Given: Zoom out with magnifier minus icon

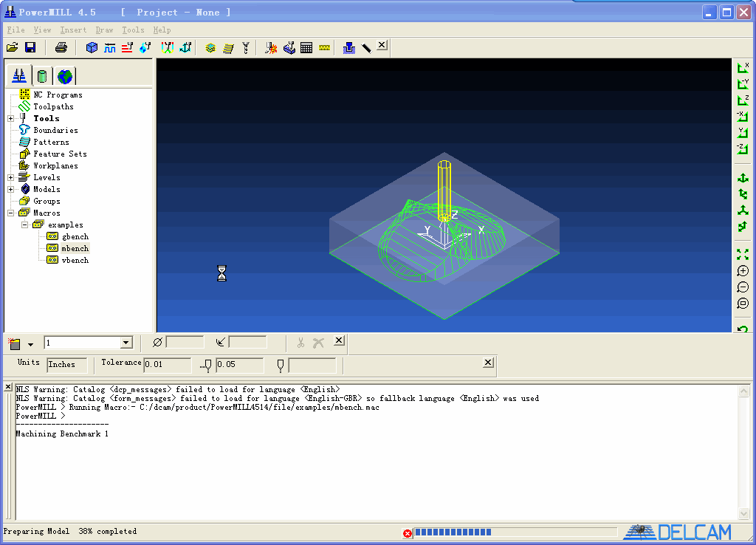Looking at the screenshot, I should click(743, 287).
